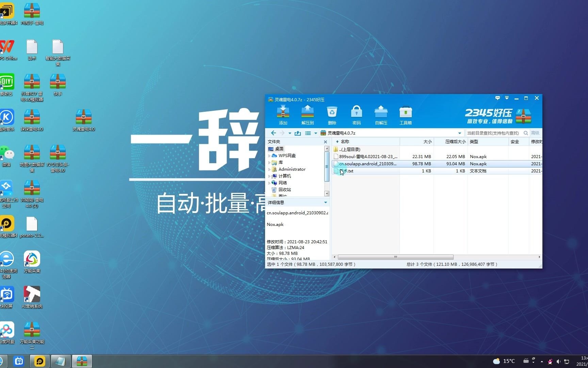Viewport: 588px width, 368px height.
Task: Select the 899soul-雷电4.0 apk file
Action: tap(437, 157)
